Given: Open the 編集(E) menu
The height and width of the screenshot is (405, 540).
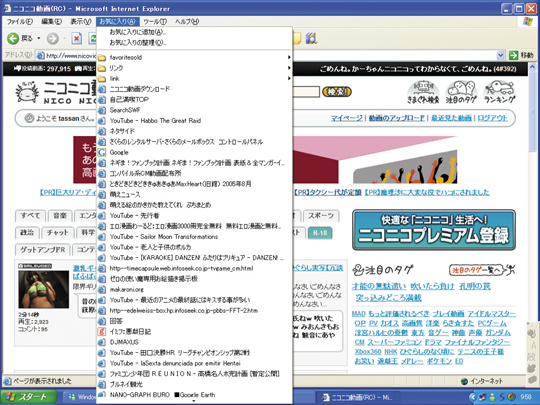Looking at the screenshot, I should (x=52, y=21).
